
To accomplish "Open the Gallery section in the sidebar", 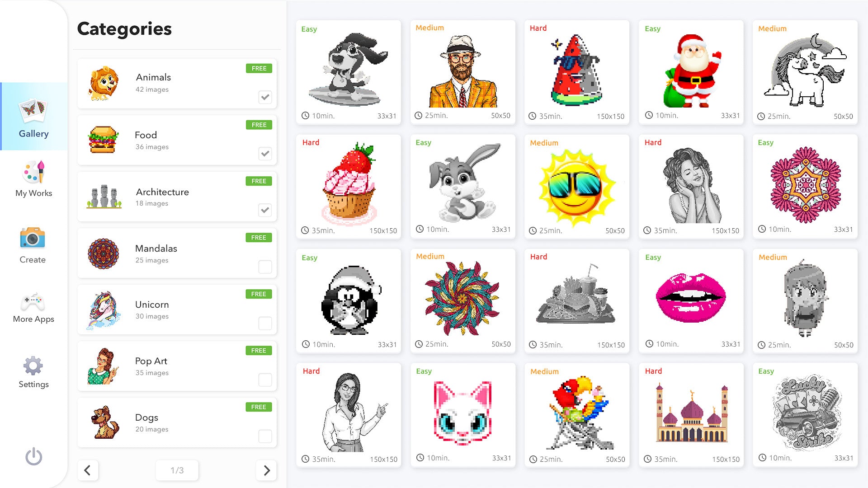I will 34,117.
